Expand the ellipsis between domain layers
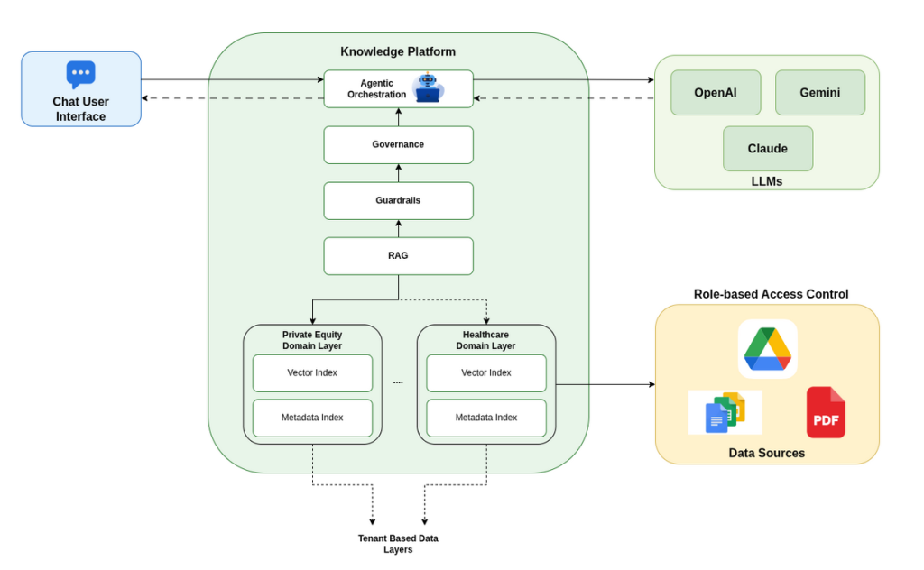Viewport: 924px width, 570px height. 398,381
